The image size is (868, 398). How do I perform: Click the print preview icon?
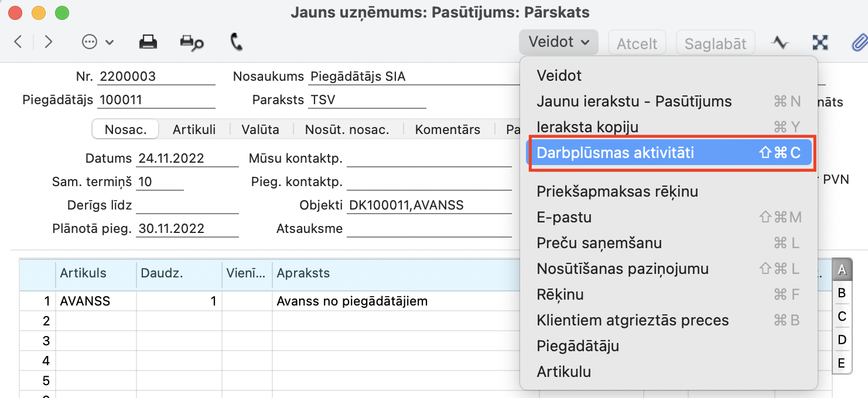coord(191,42)
